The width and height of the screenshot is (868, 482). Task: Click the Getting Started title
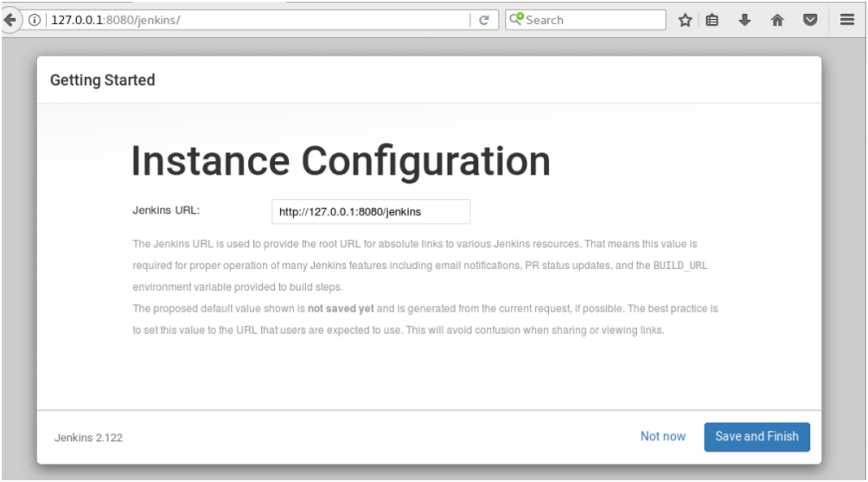pyautogui.click(x=102, y=80)
